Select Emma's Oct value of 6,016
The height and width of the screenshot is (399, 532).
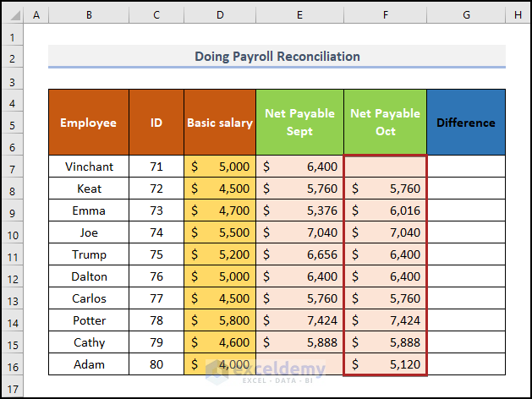point(385,210)
